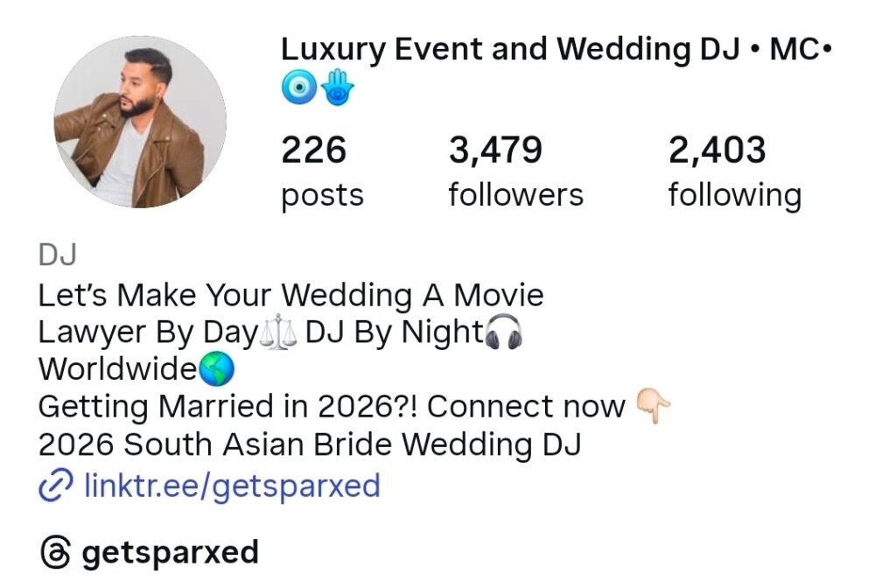
Task: Click the Luxury Event and Wedding DJ title
Action: tap(556, 50)
